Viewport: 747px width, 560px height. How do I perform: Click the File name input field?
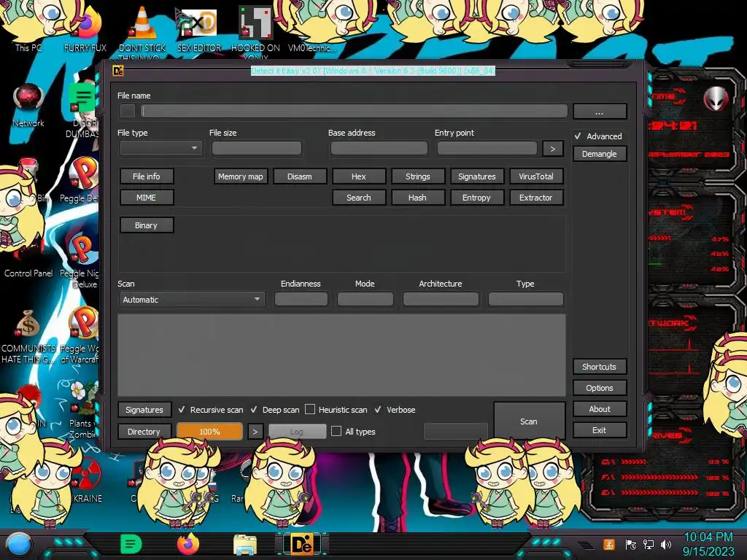coord(354,112)
